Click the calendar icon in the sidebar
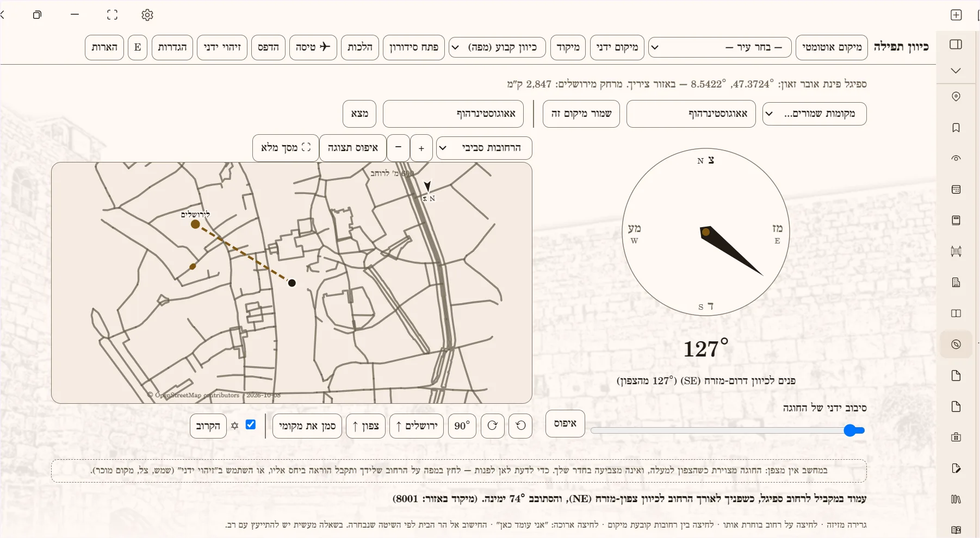The width and height of the screenshot is (980, 538). click(x=956, y=190)
